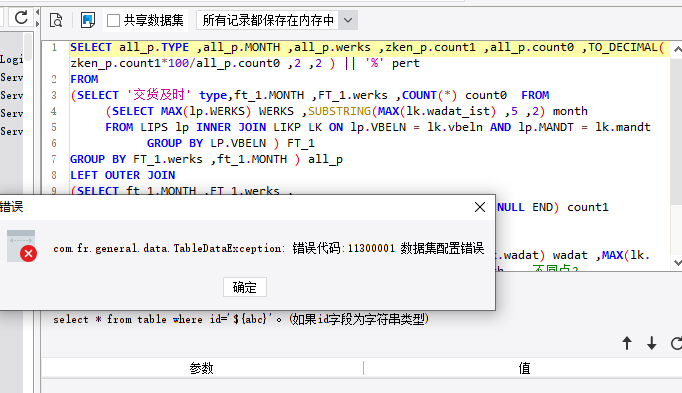Click the 参数 column header
The height and width of the screenshot is (393, 682).
201,368
